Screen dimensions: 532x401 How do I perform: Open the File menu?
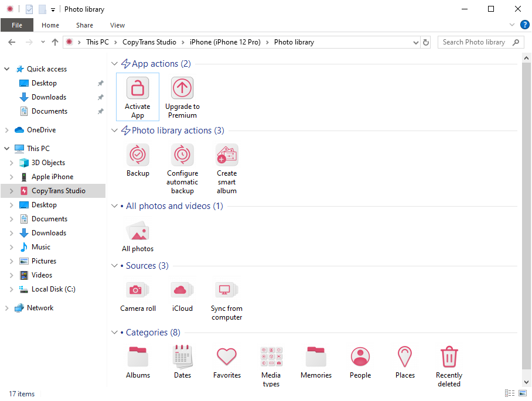(17, 25)
